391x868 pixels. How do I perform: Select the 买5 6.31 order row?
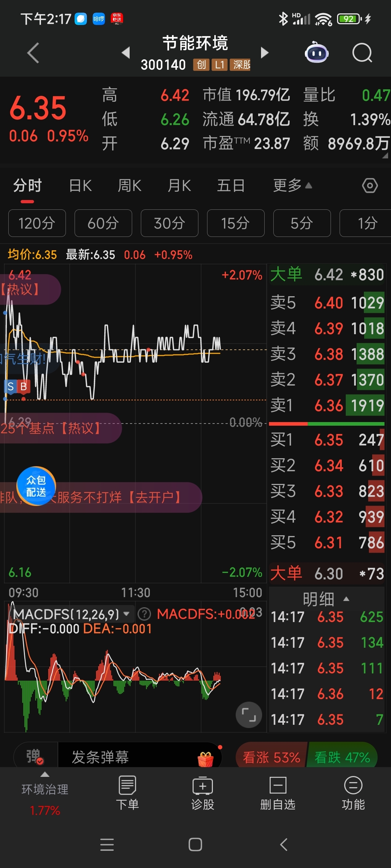click(327, 542)
